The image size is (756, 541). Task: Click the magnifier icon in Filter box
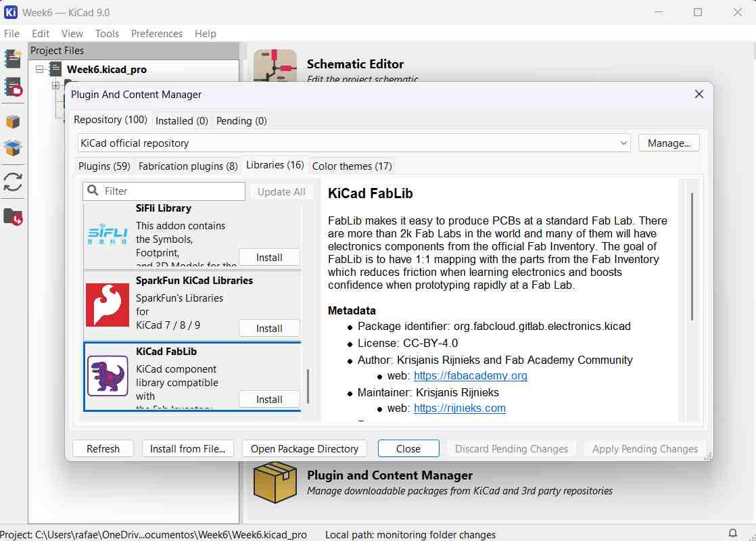pyautogui.click(x=93, y=191)
